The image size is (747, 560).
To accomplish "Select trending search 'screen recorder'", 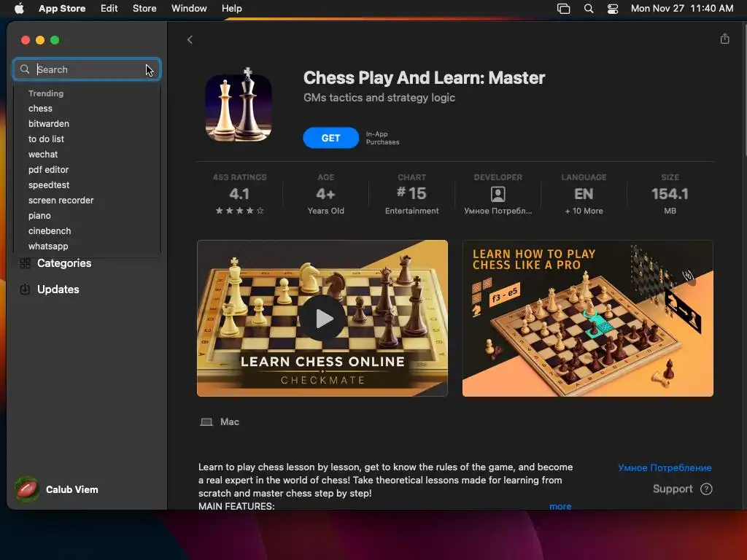I will click(x=61, y=201).
